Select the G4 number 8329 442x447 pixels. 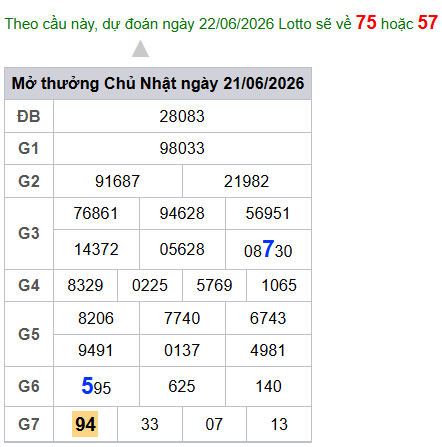[x=85, y=285]
